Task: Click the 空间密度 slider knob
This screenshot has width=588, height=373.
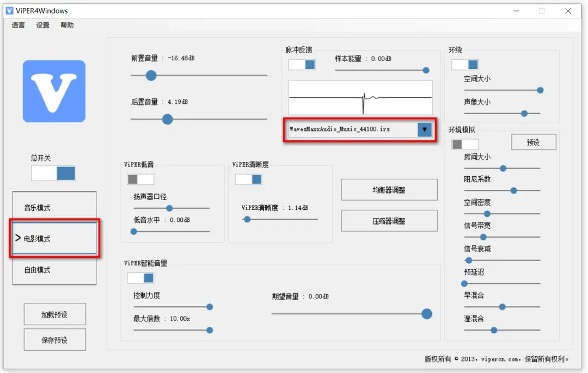Action: (x=487, y=214)
